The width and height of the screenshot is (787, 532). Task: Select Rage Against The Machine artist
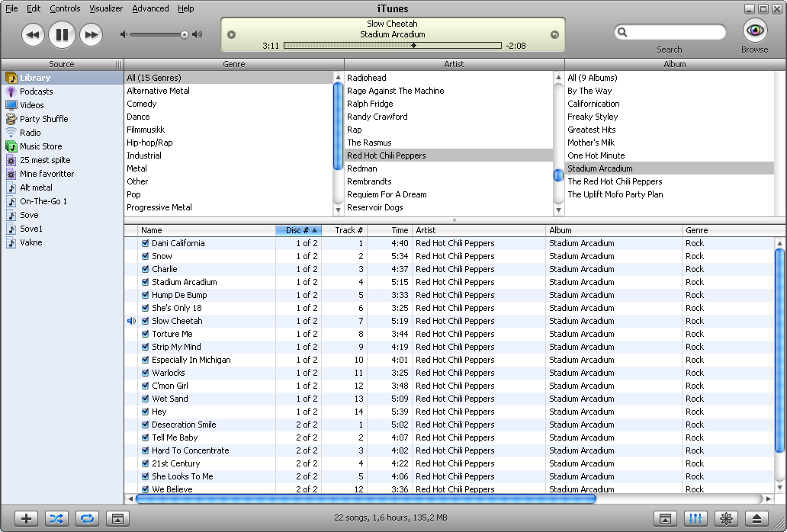[x=449, y=91]
